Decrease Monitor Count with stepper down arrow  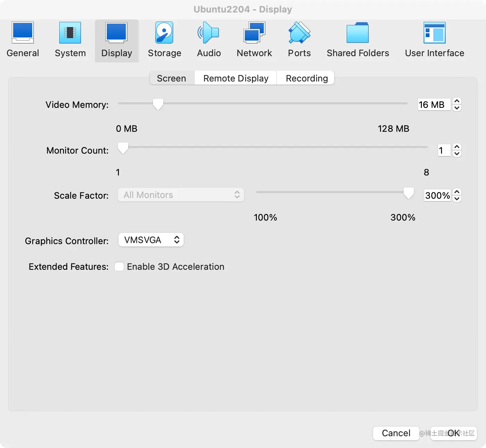tap(457, 154)
